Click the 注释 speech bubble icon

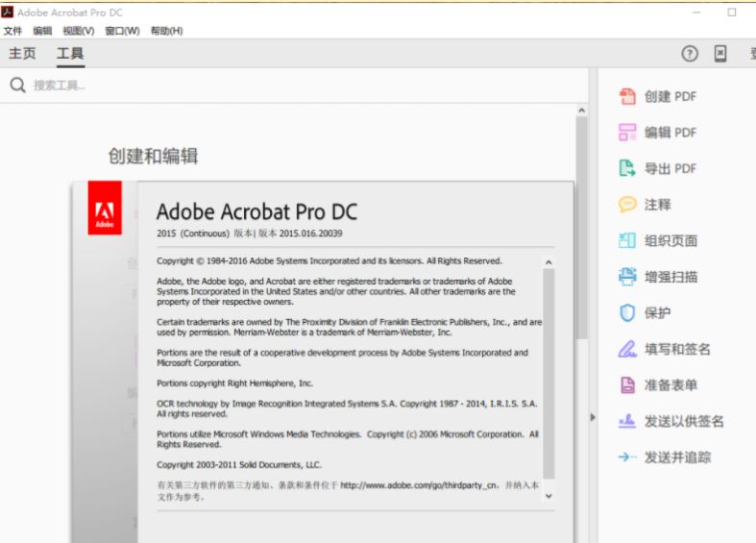(627, 205)
